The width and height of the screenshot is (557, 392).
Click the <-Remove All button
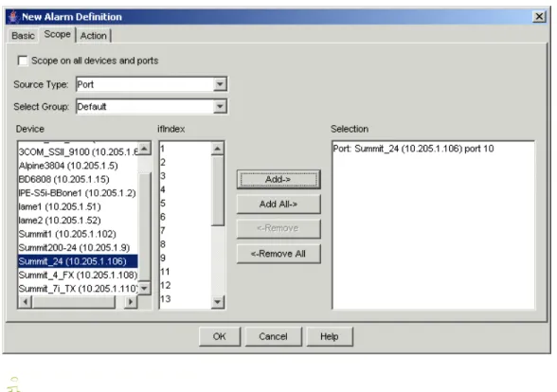point(278,254)
